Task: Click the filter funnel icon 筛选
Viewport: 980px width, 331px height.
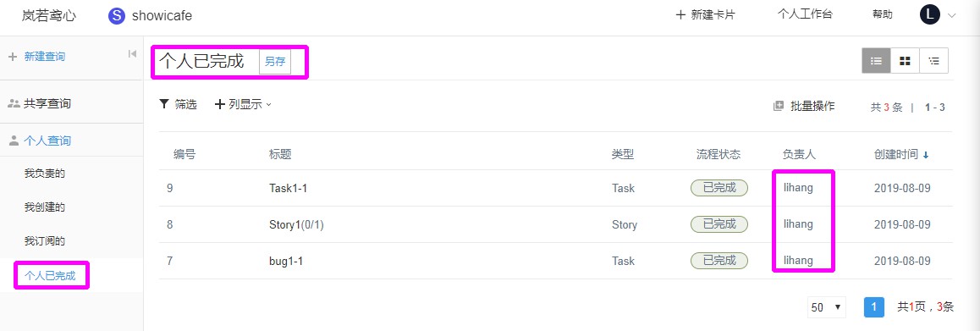Action: pos(164,104)
